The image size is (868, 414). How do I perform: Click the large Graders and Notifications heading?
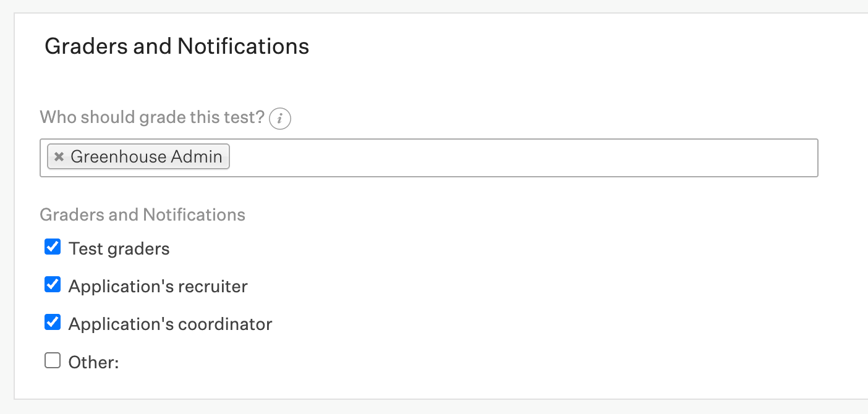(x=177, y=46)
